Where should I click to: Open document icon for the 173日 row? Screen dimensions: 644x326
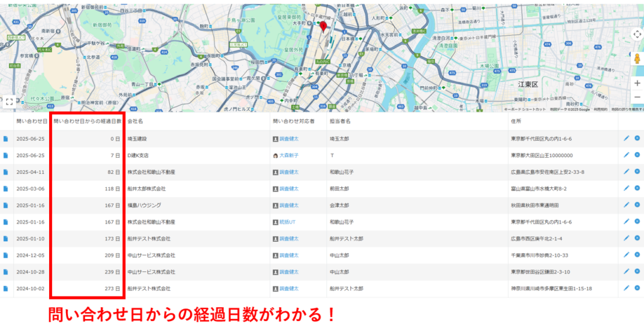click(x=6, y=238)
